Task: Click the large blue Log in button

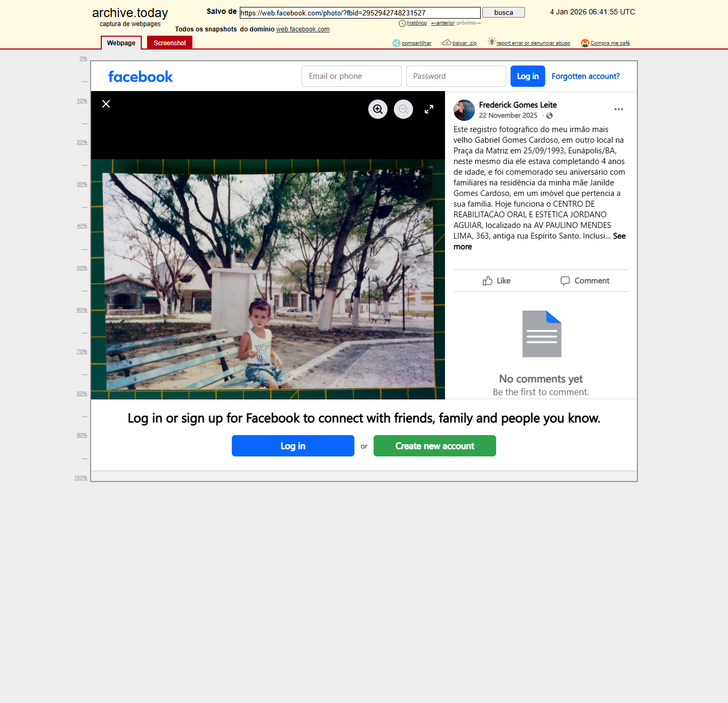Action: [293, 446]
